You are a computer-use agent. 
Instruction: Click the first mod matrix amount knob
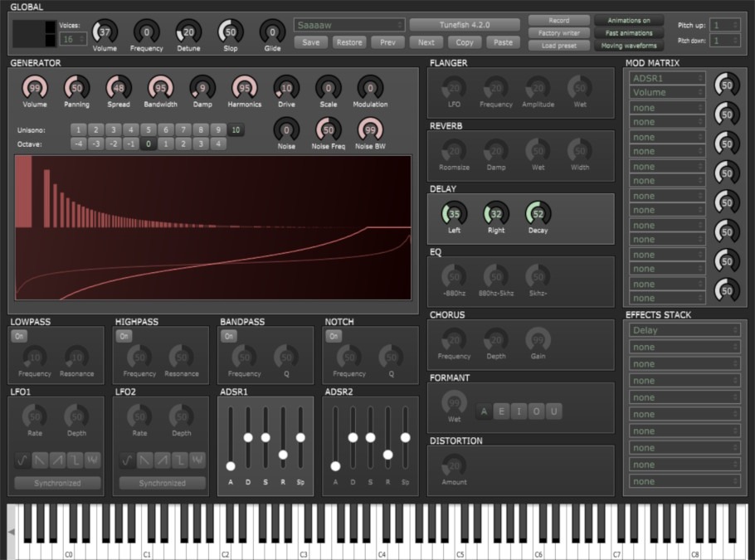coord(727,85)
